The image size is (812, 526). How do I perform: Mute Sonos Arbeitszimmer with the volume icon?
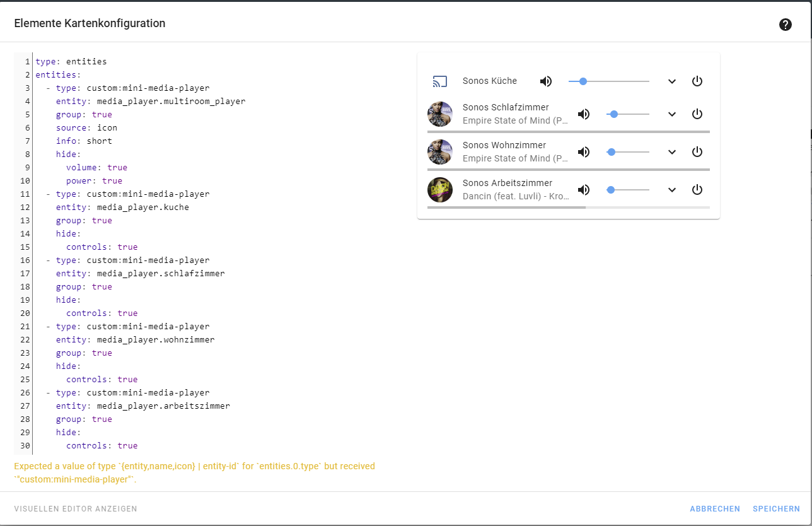[583, 189]
